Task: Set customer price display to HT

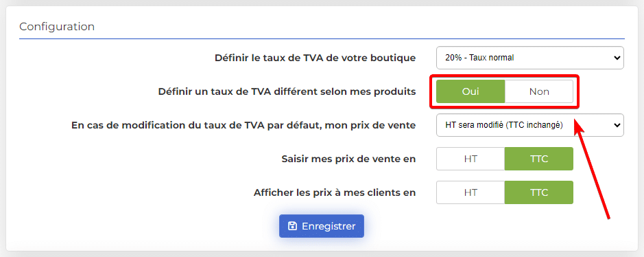Action: coord(470,192)
